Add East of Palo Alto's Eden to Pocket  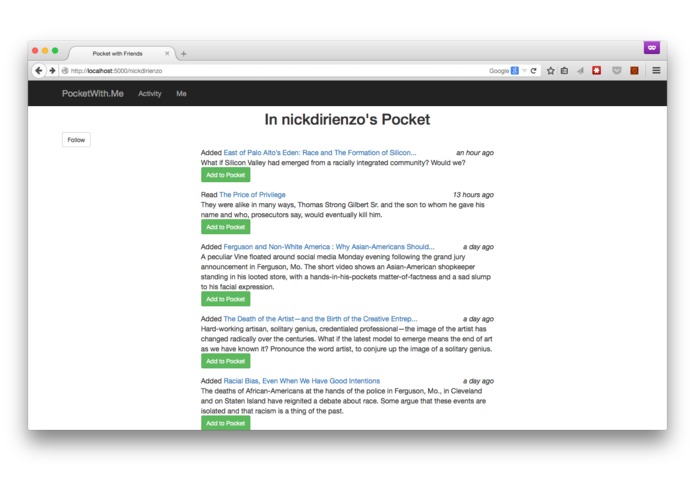[x=226, y=175]
